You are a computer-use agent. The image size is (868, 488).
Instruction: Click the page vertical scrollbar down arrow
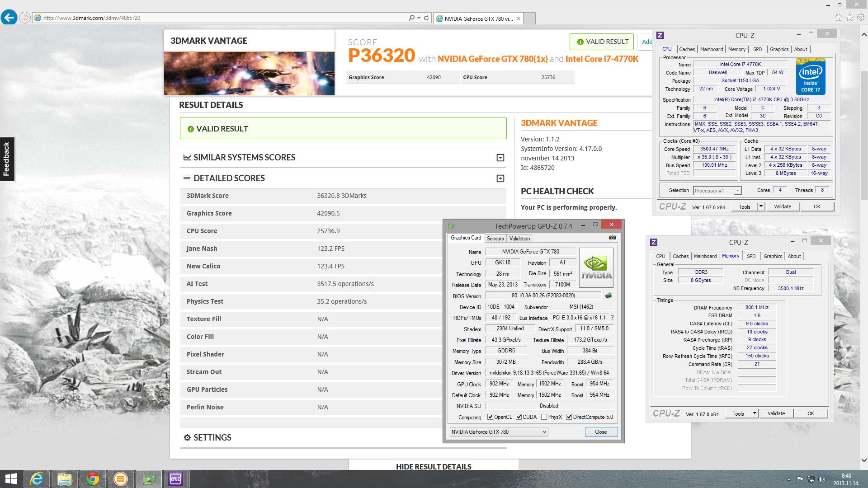point(864,460)
